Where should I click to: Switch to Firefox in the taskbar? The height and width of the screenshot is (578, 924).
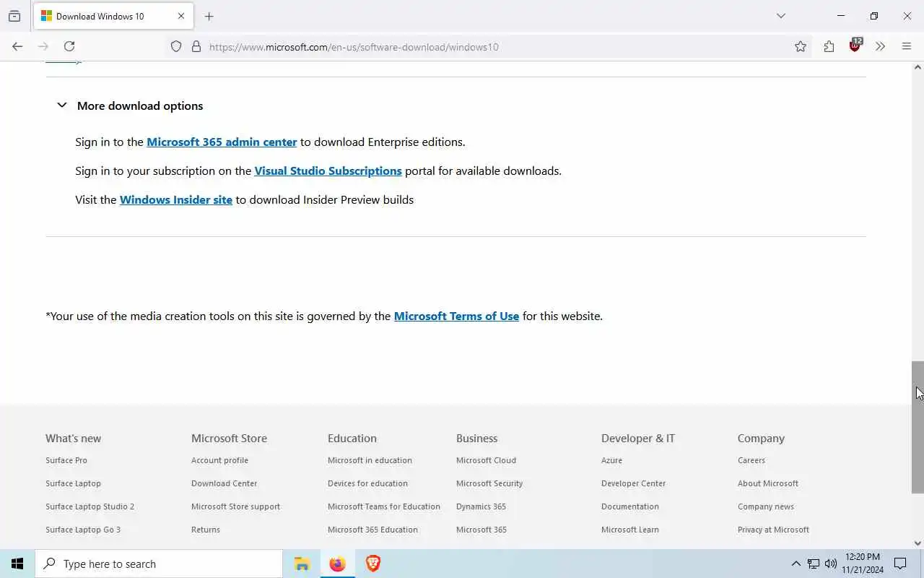pos(337,564)
